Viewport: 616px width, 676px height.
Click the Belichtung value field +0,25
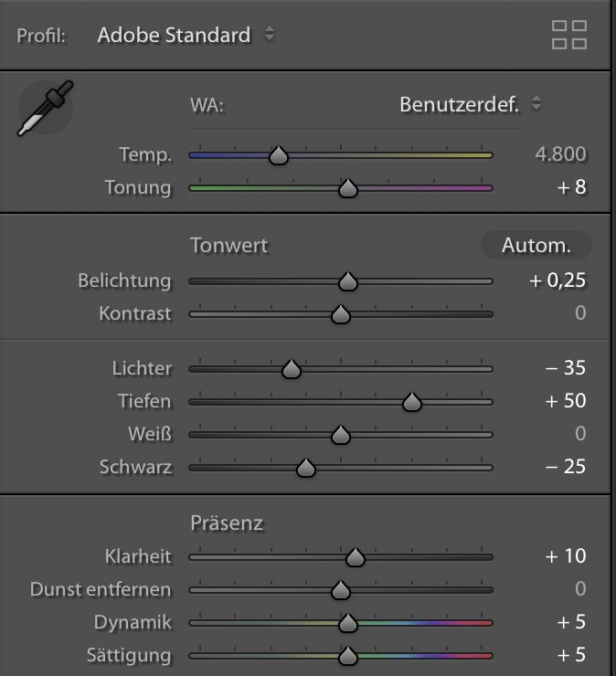tap(558, 280)
